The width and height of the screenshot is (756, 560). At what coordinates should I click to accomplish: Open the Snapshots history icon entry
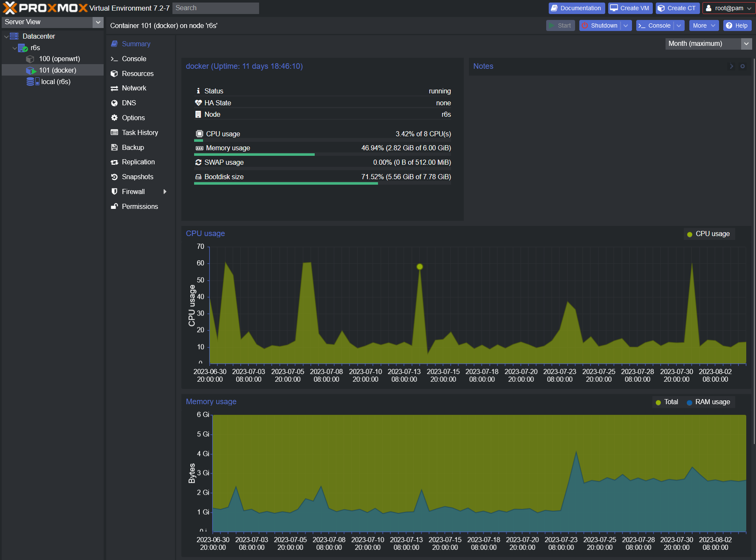114,177
